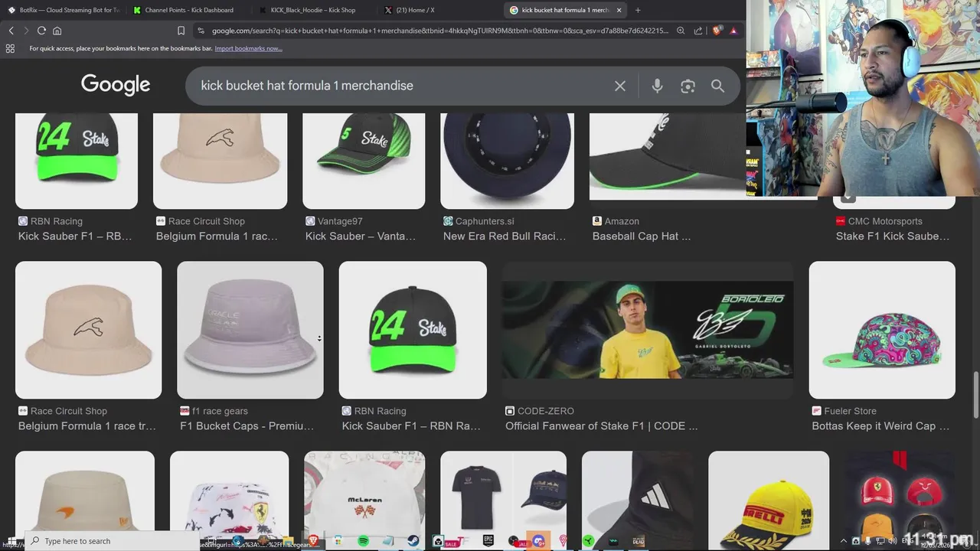Open the F1 Bucket Caps - Premiu... result link
The width and height of the screenshot is (980, 551).
pos(247,425)
